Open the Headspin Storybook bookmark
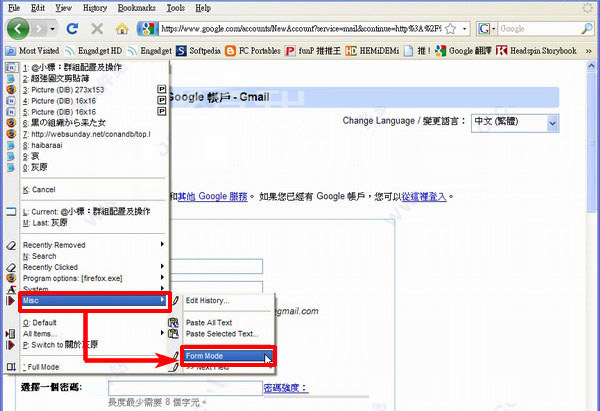 click(536, 51)
